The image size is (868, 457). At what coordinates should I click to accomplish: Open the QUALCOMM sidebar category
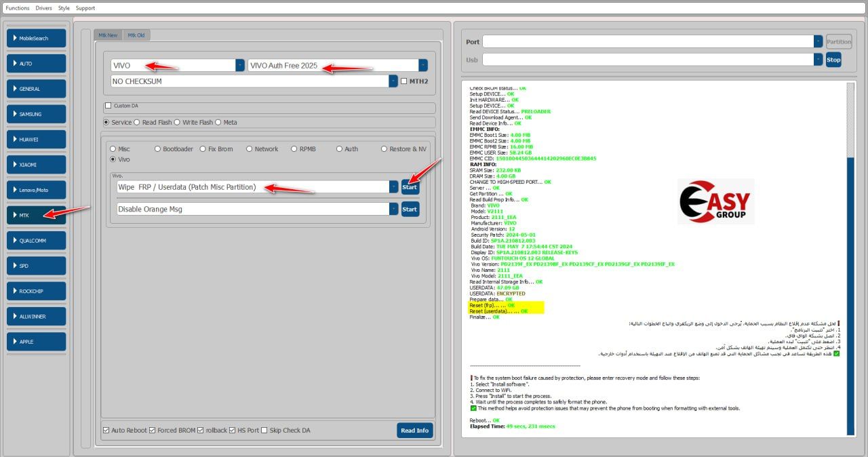point(36,241)
